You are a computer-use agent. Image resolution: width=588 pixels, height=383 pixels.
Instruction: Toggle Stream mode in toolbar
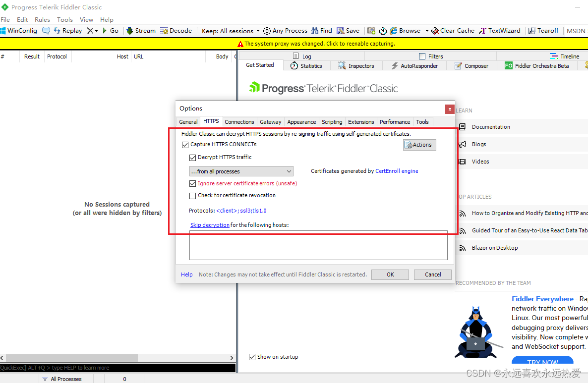[141, 31]
